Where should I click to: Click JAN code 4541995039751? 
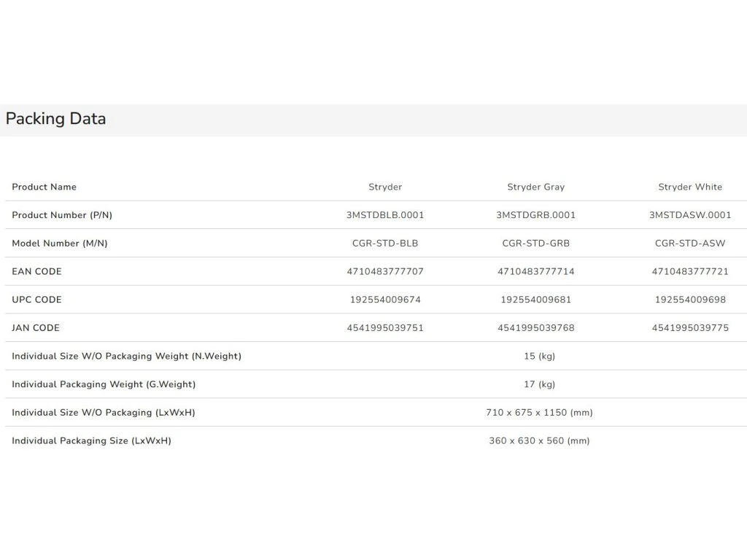pos(385,327)
